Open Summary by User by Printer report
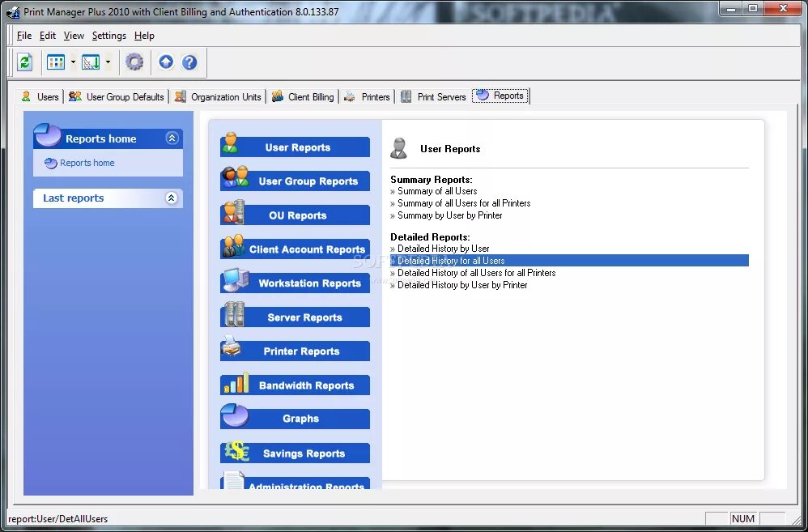The height and width of the screenshot is (532, 808). point(450,215)
